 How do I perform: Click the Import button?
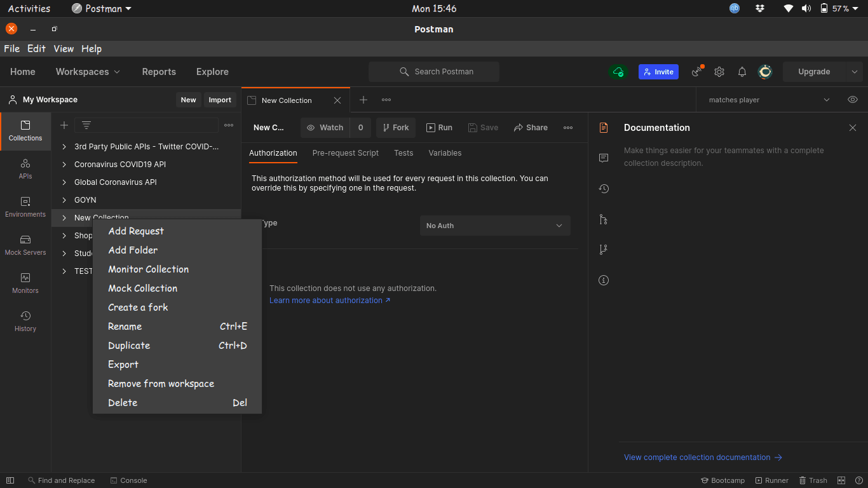point(220,100)
